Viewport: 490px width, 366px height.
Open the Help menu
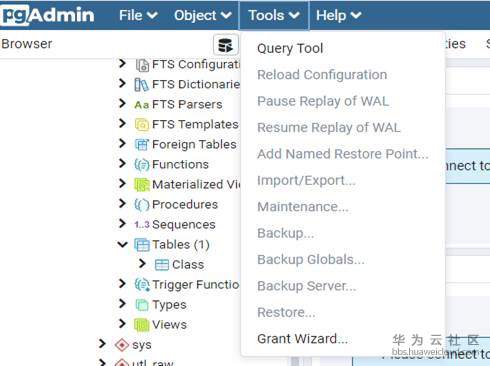(x=338, y=15)
